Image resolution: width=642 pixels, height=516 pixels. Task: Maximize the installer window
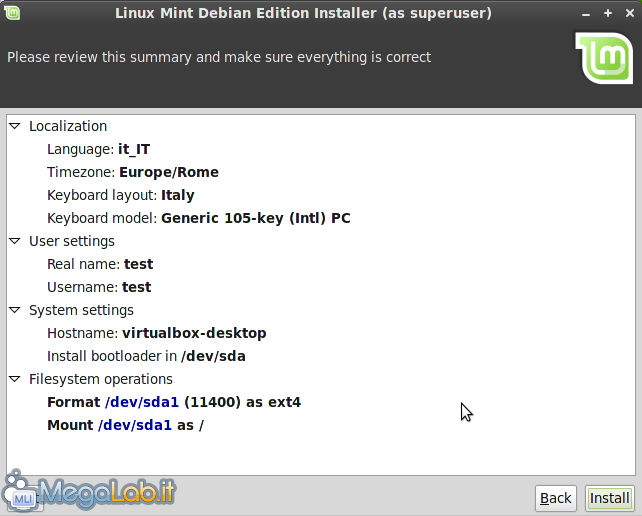607,13
